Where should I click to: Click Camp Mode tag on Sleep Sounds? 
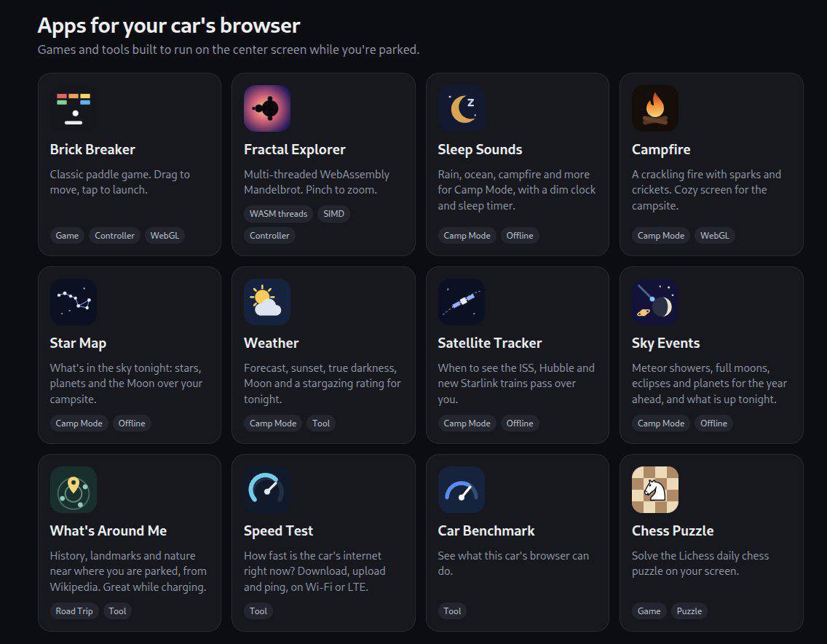pyautogui.click(x=467, y=236)
